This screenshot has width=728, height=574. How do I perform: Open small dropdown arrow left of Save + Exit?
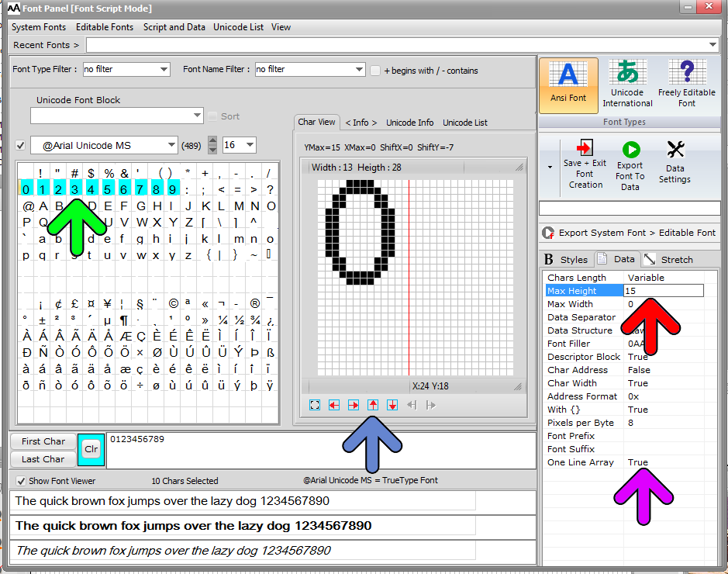click(x=550, y=168)
